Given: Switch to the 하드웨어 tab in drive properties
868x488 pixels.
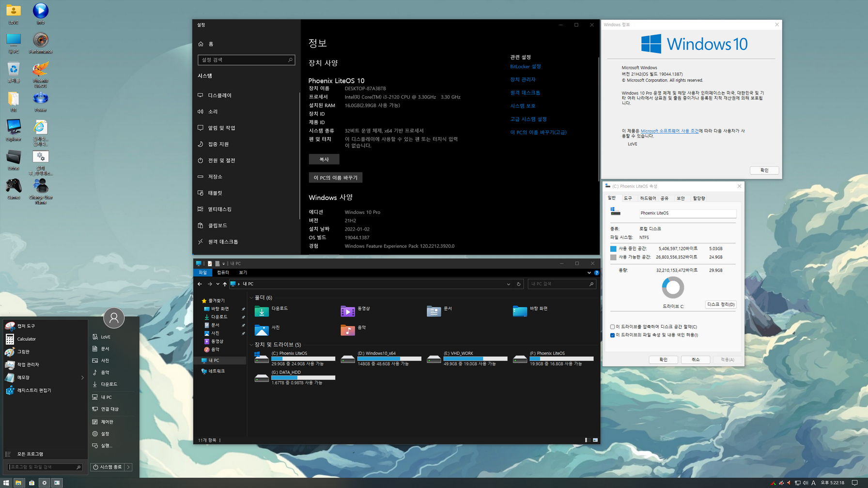Looking at the screenshot, I should [648, 198].
